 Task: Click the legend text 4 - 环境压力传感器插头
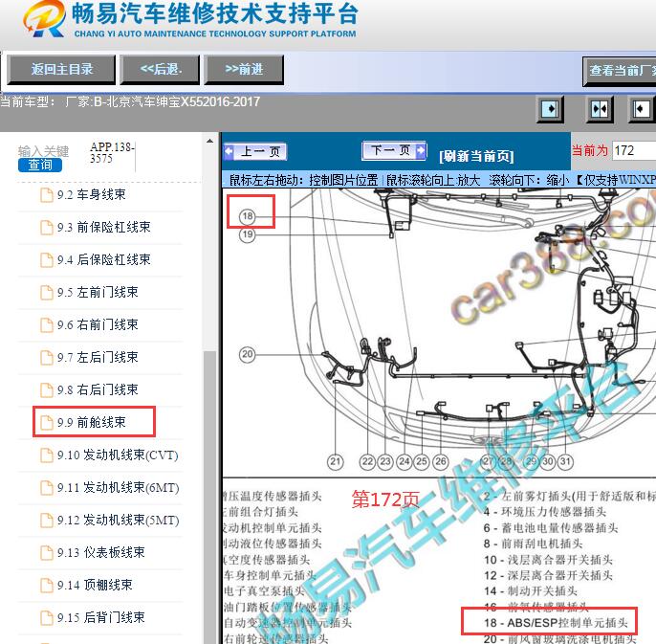545,512
